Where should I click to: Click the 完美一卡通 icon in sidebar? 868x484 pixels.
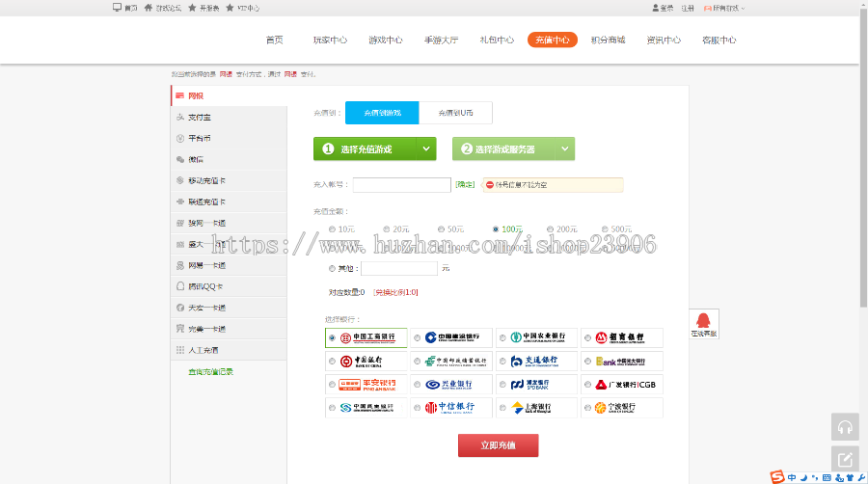coord(180,329)
